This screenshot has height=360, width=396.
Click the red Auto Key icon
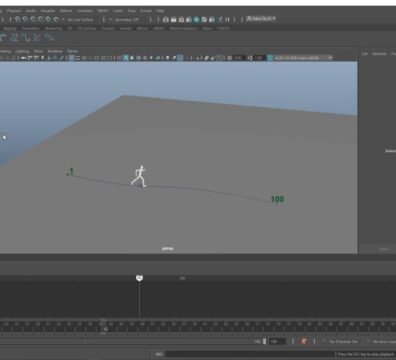pyautogui.click(x=304, y=341)
